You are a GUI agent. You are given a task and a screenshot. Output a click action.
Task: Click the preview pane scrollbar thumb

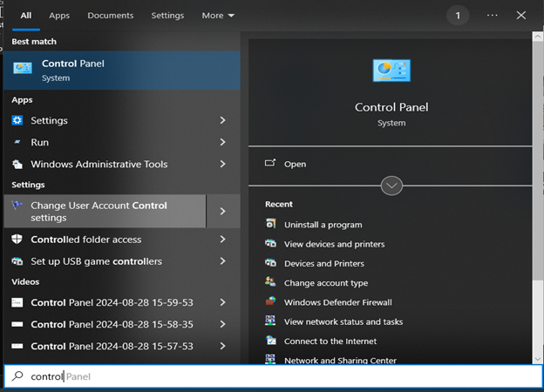[537, 159]
